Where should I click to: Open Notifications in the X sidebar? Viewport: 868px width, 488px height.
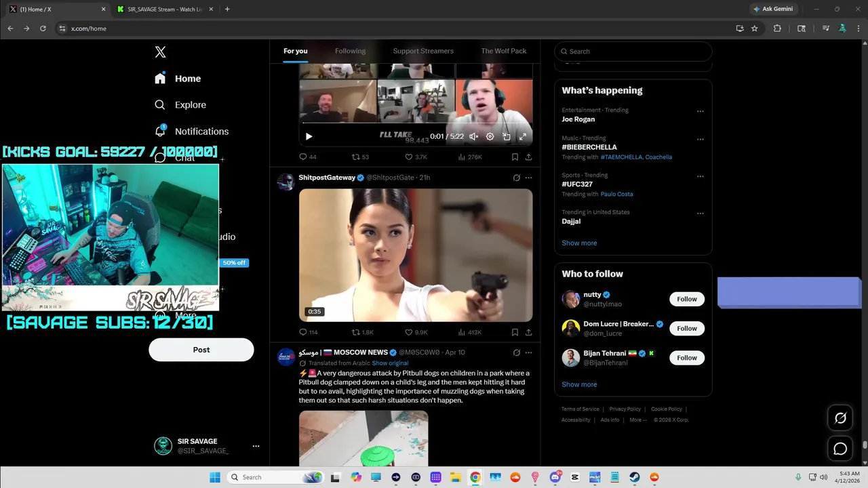[191, 131]
